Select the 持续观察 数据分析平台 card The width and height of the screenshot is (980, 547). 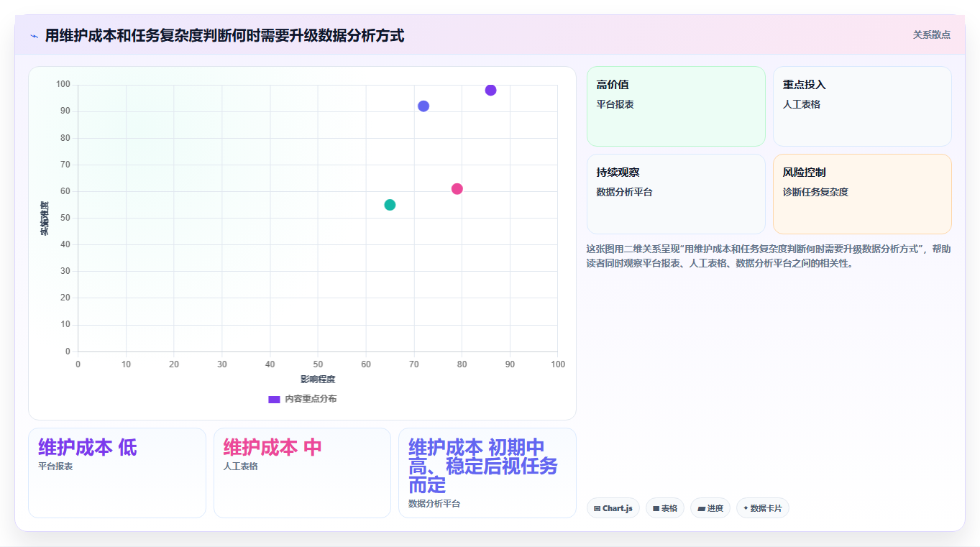coord(676,194)
